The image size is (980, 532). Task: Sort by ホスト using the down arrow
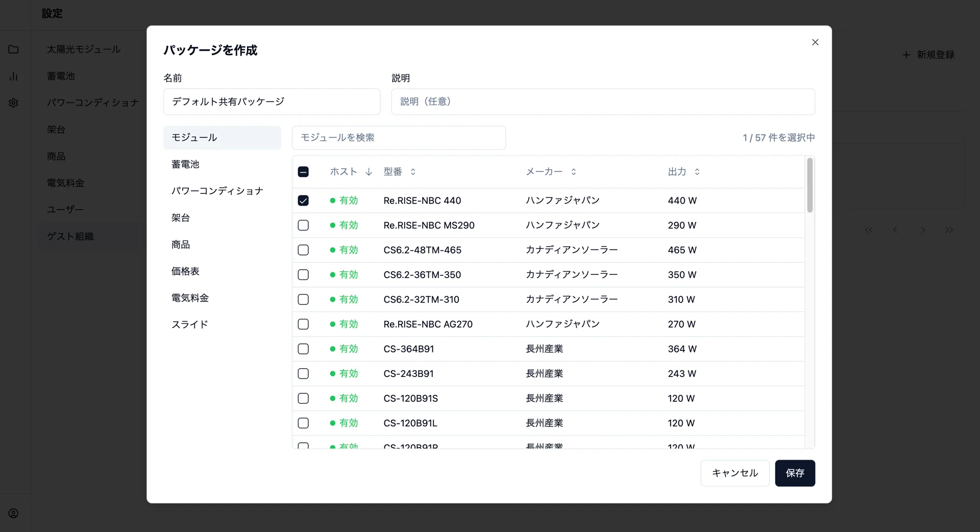pyautogui.click(x=369, y=172)
